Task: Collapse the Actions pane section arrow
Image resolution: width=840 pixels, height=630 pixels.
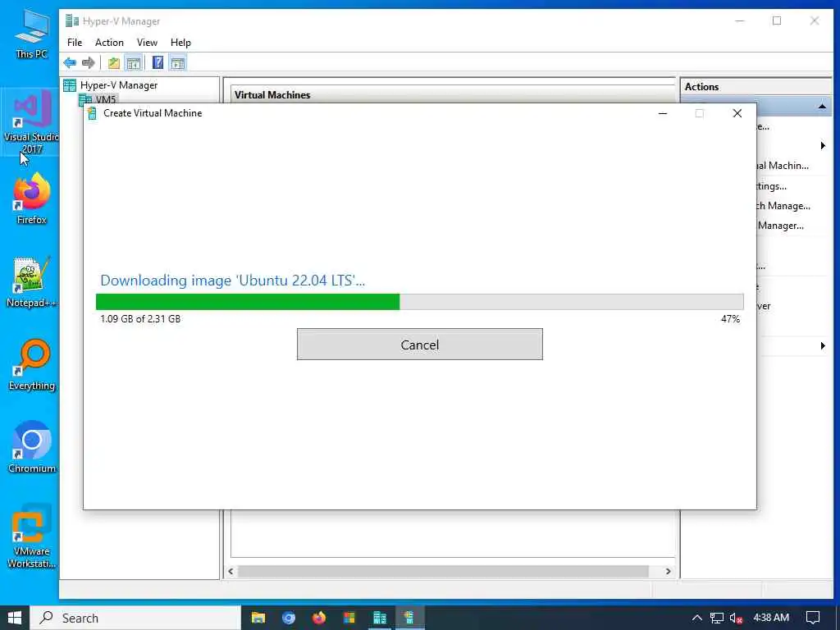Action: point(822,107)
